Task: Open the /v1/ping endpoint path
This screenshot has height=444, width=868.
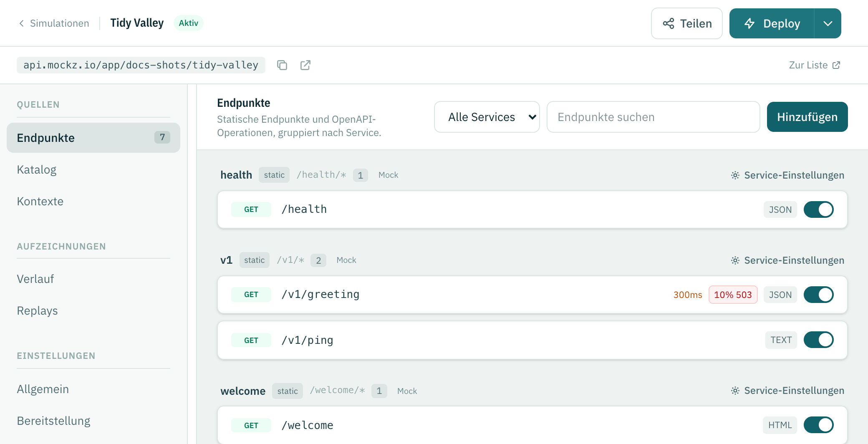Action: [308, 340]
